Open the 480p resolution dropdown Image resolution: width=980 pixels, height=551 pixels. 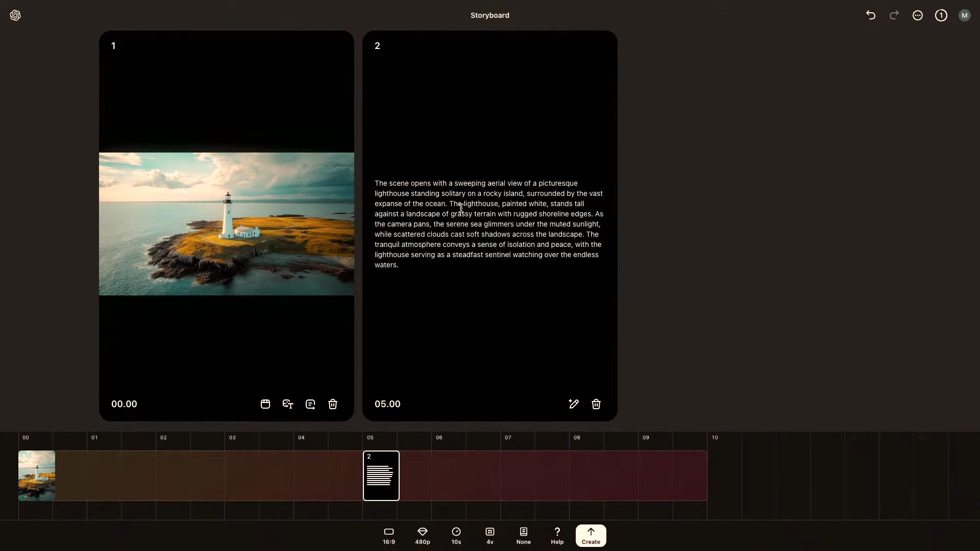coord(423,536)
